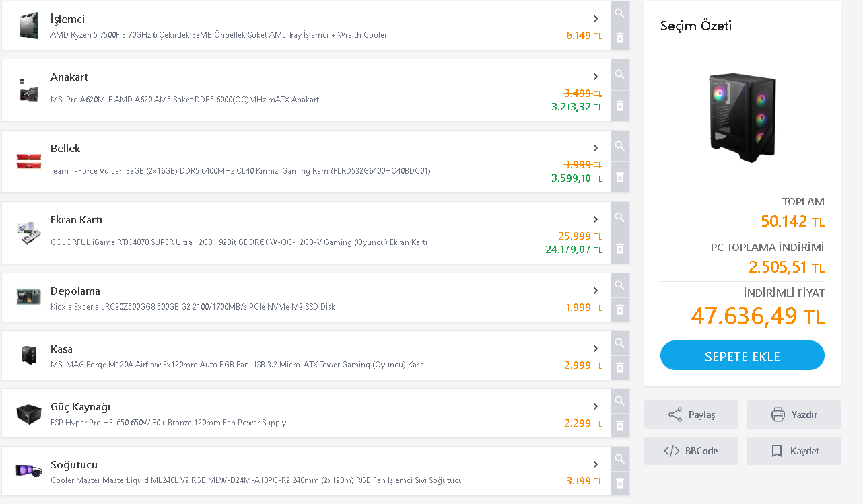Open the Kioxia Exceria 500GB description
The width and height of the screenshot is (863, 504).
point(193,307)
